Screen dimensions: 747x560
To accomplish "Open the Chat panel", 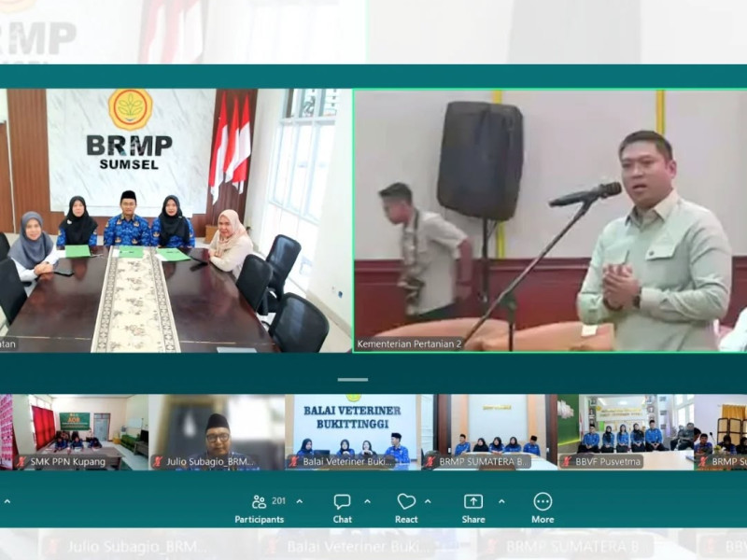I will 342,509.
